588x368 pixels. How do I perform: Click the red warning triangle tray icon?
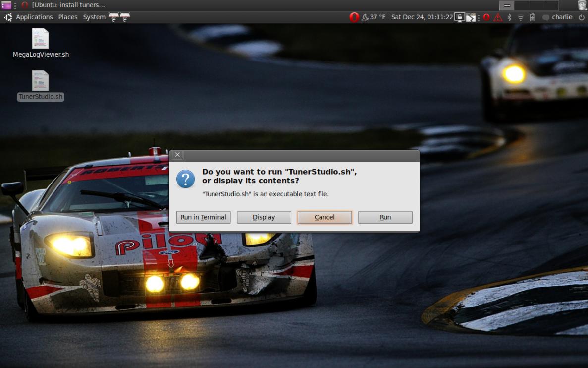(498, 17)
